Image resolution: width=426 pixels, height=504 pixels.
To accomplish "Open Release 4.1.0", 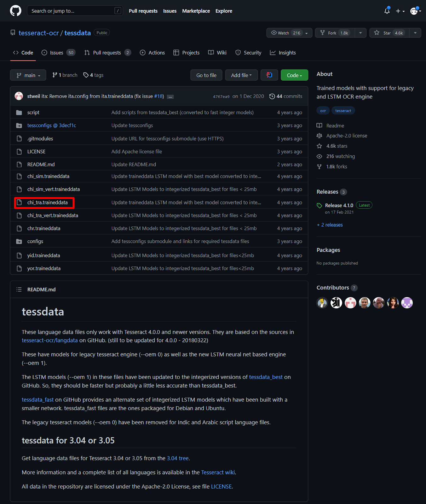I will pyautogui.click(x=339, y=205).
